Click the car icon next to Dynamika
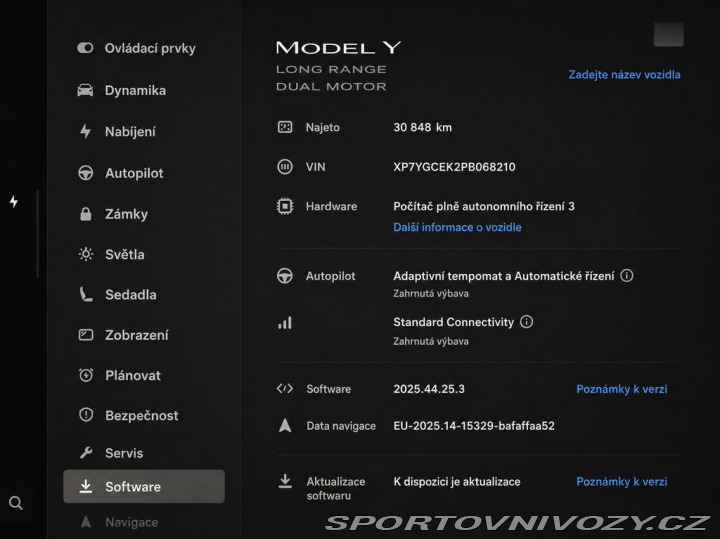Screen dimensions: 720x539 pyautogui.click(x=85, y=90)
